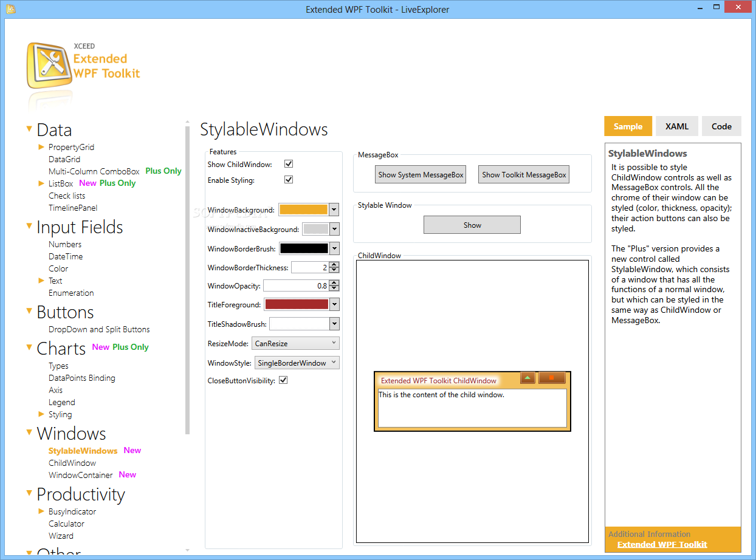This screenshot has width=756, height=560.
Task: Click the WindowOpacity value field
Action: (x=296, y=285)
